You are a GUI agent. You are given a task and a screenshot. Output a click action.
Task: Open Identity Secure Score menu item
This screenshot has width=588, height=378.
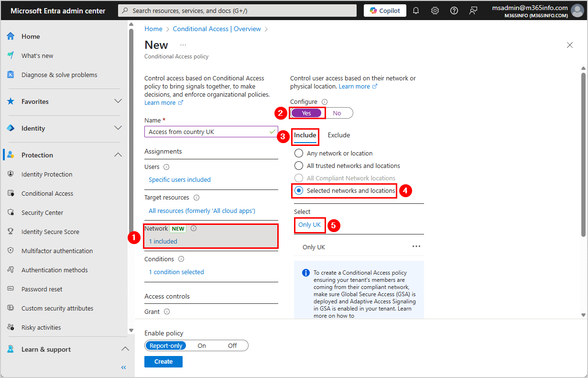pyautogui.click(x=50, y=232)
